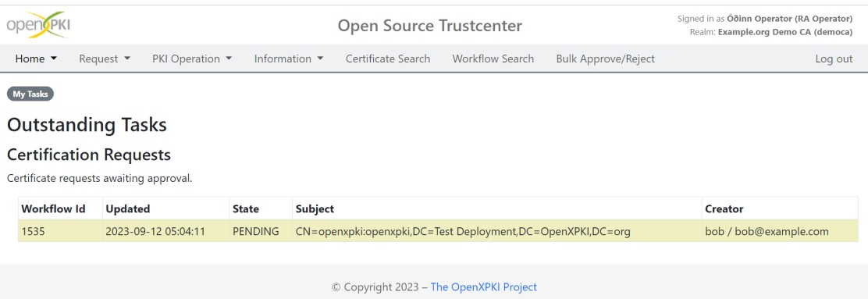Sort by State column header
The image size is (868, 299).
pos(246,209)
